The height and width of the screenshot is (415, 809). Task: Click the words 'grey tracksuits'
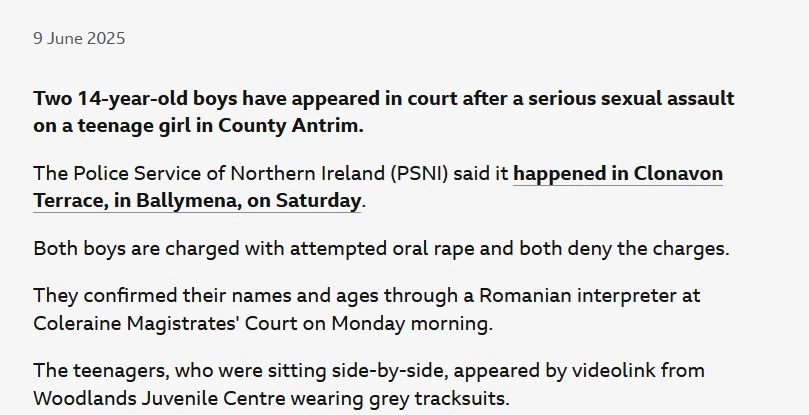point(439,398)
